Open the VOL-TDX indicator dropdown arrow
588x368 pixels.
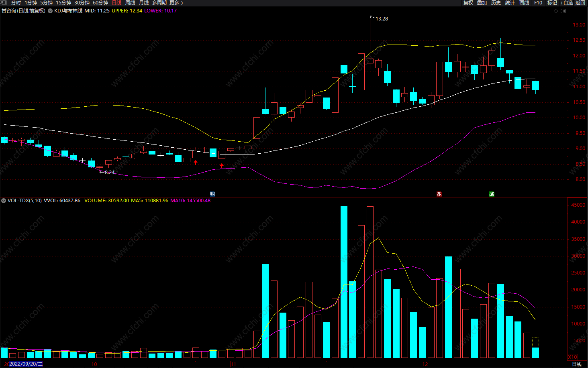coord(4,201)
